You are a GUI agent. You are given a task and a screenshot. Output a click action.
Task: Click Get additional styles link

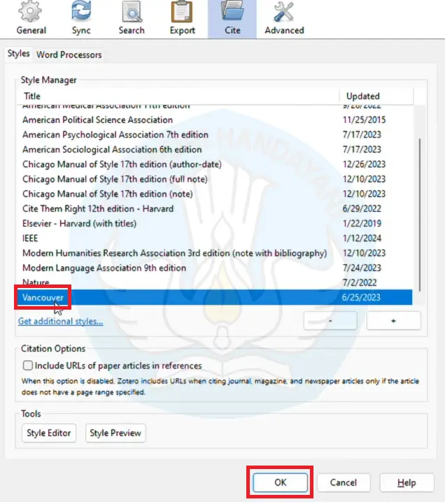pos(60,322)
